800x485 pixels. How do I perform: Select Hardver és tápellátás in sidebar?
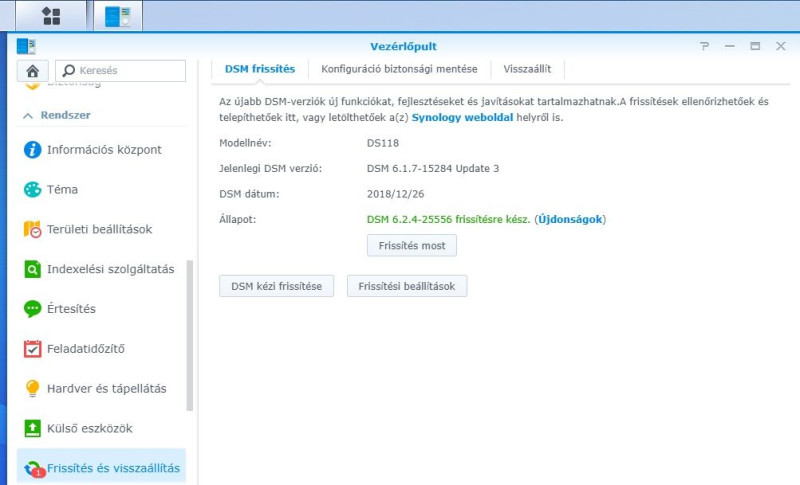pos(101,388)
